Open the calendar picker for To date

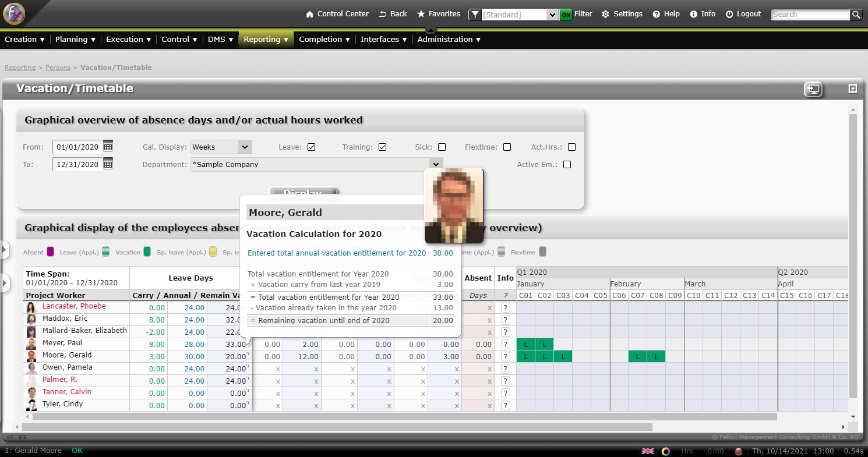coord(108,164)
